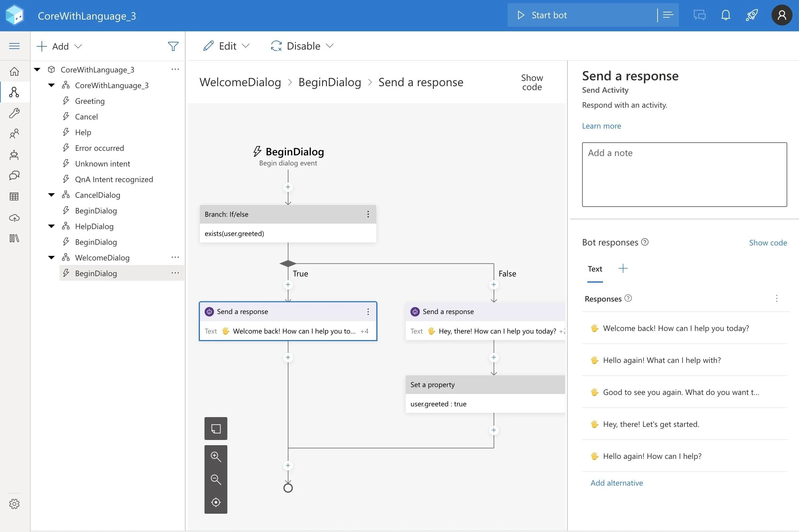This screenshot has height=532, width=799.
Task: Open the Edit dropdown menu
Action: click(x=226, y=46)
